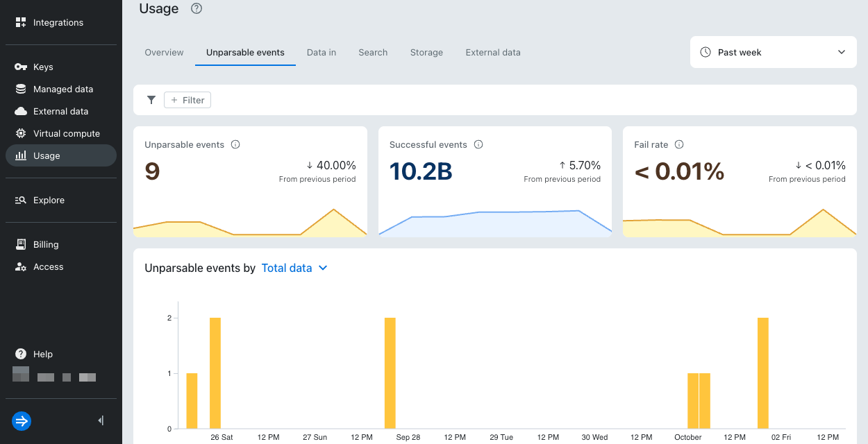Select the Unparsable events tab
Screen dimensions: 868x444
[245, 53]
